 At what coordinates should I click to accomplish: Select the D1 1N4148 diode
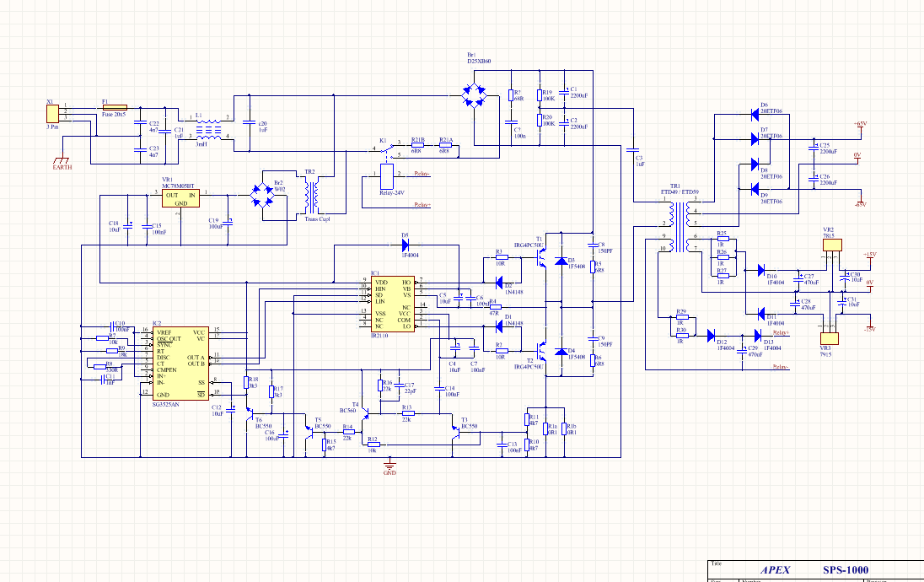click(x=499, y=326)
